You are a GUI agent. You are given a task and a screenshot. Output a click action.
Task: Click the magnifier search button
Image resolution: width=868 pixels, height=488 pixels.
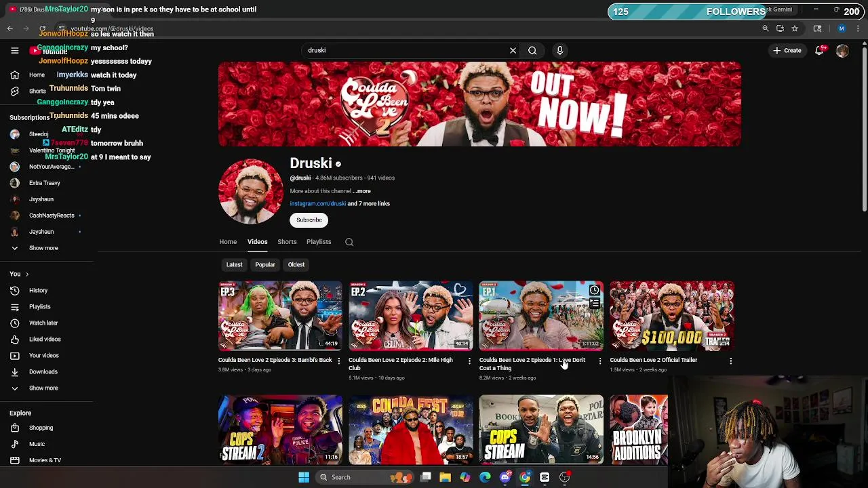pyautogui.click(x=532, y=50)
